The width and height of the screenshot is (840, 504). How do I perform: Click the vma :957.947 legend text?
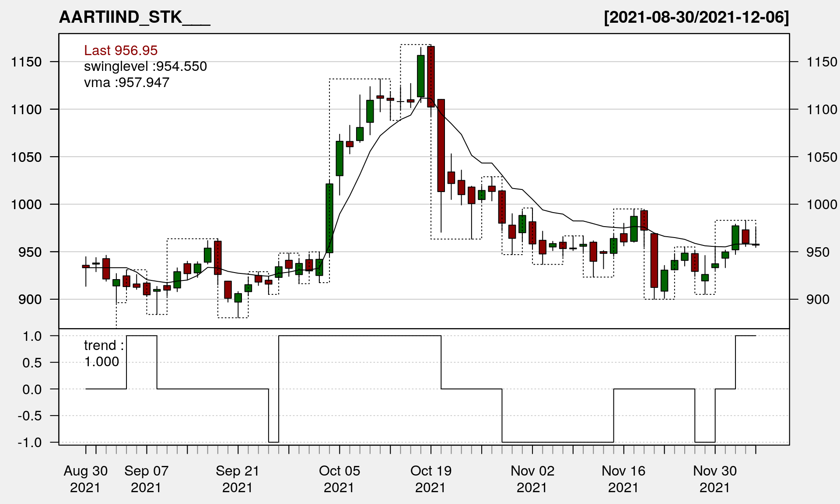(126, 82)
